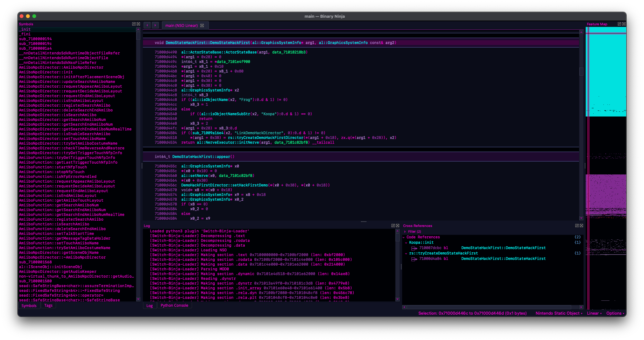Jump to the cyan region in Feature Map
This screenshot has width=644, height=340.
[606, 72]
